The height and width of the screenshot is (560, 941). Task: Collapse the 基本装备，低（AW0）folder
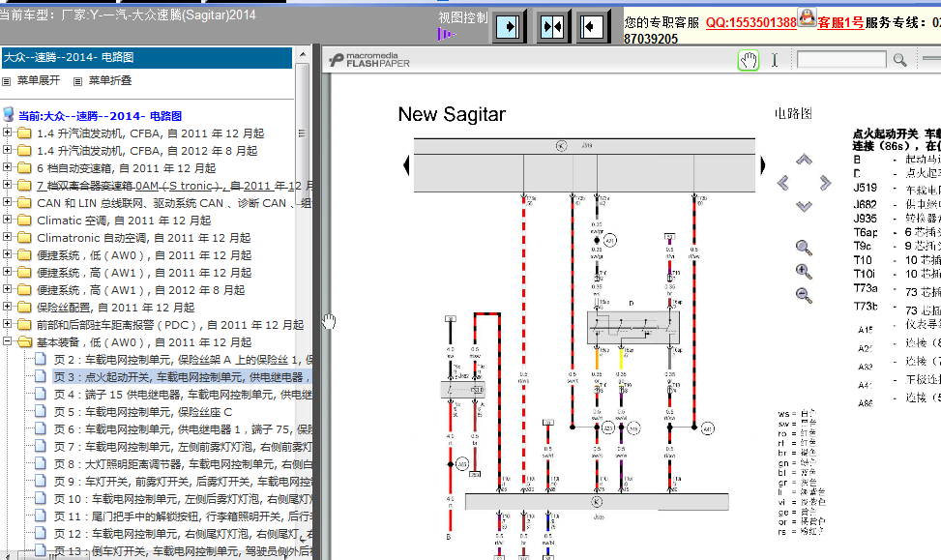pyautogui.click(x=7, y=340)
